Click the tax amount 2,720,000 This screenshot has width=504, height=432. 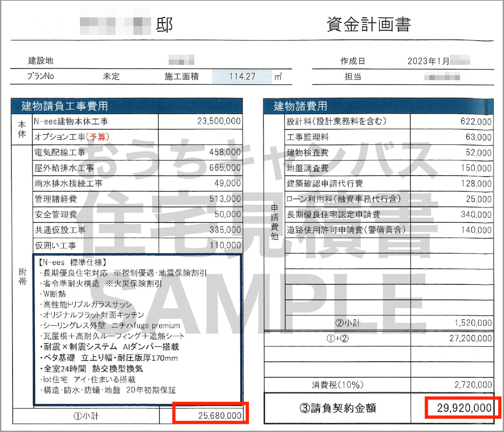click(x=473, y=385)
